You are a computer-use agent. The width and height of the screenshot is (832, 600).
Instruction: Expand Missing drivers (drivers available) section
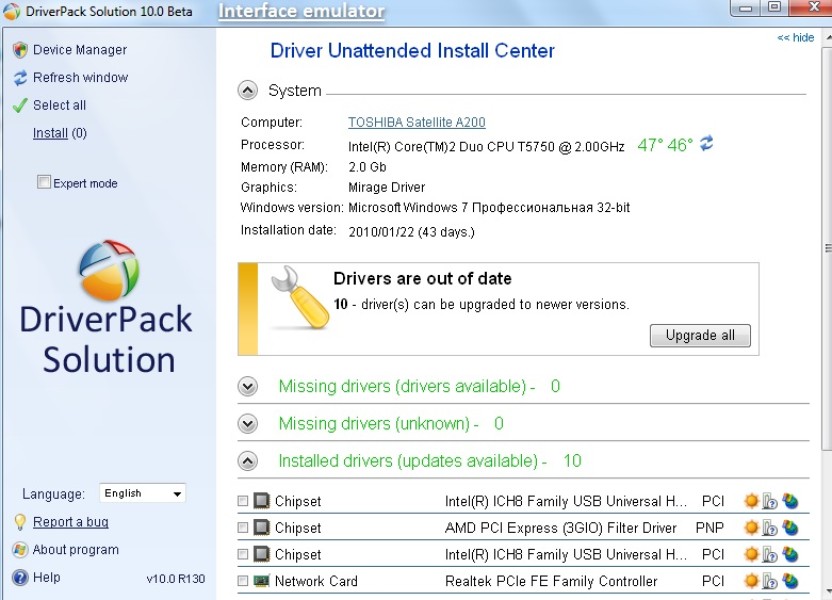click(247, 386)
